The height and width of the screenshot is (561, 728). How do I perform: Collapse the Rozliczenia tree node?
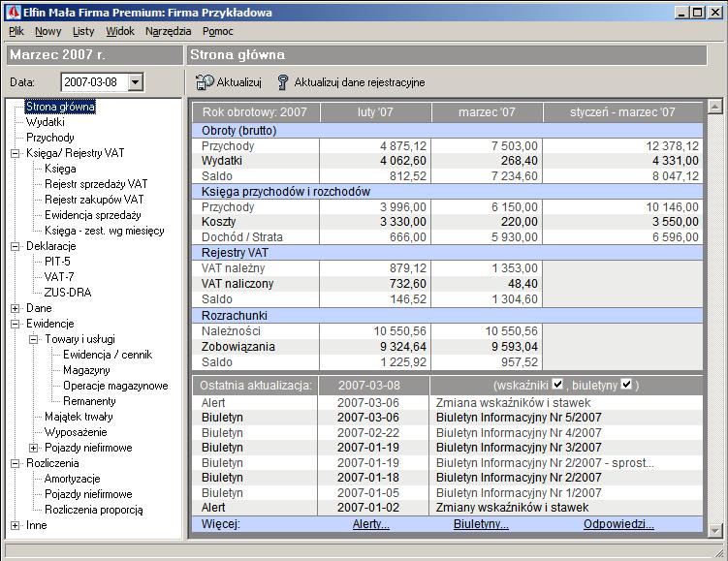coord(15,463)
